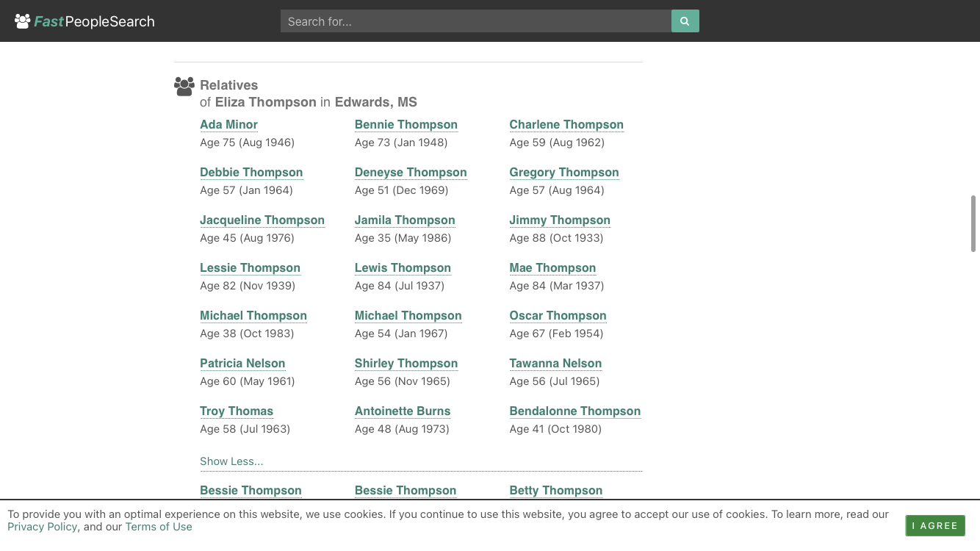This screenshot has width=980, height=551.
Task: Open Patricia Nelson's profile
Action: (x=242, y=363)
